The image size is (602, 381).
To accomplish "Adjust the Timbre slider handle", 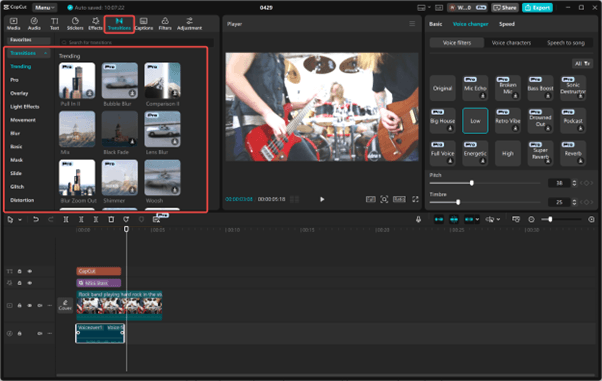I will (458, 202).
